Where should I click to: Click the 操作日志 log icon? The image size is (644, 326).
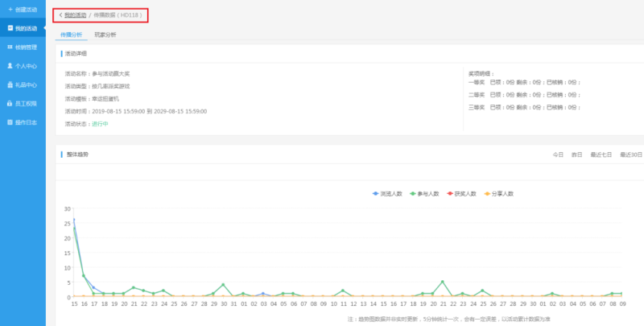pos(10,122)
